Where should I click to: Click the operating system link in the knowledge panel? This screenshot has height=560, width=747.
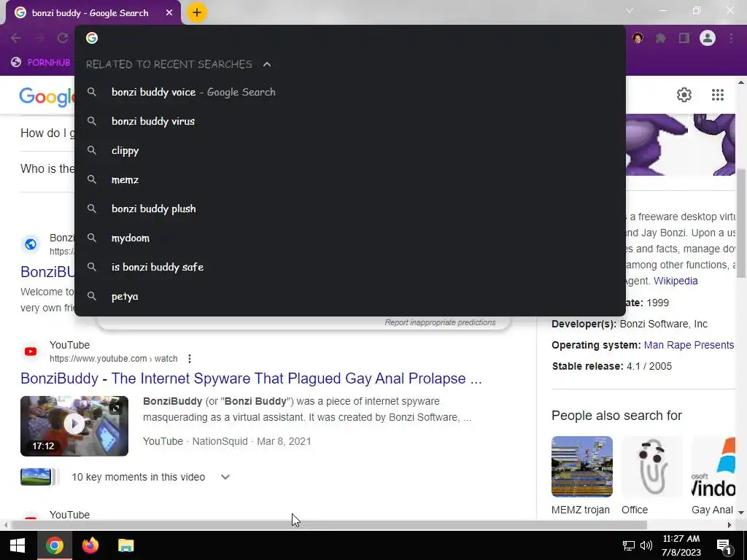coord(689,345)
